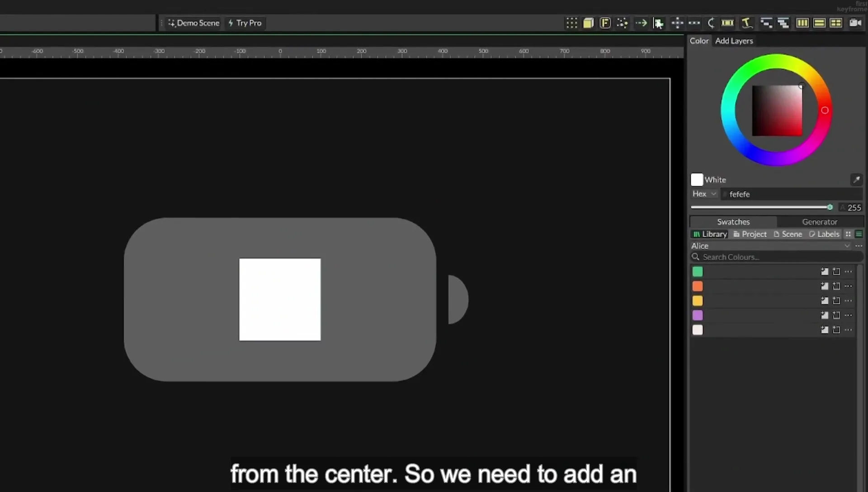Click the hex value field fefefe
Screen dimensions: 868x492
(792, 194)
